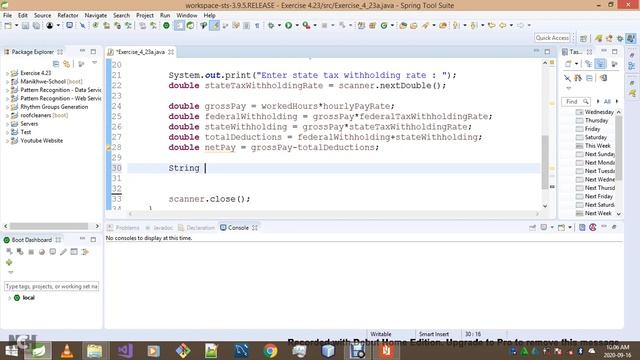
Task: Toggle the Java perspective button at far right
Action: [631, 38]
